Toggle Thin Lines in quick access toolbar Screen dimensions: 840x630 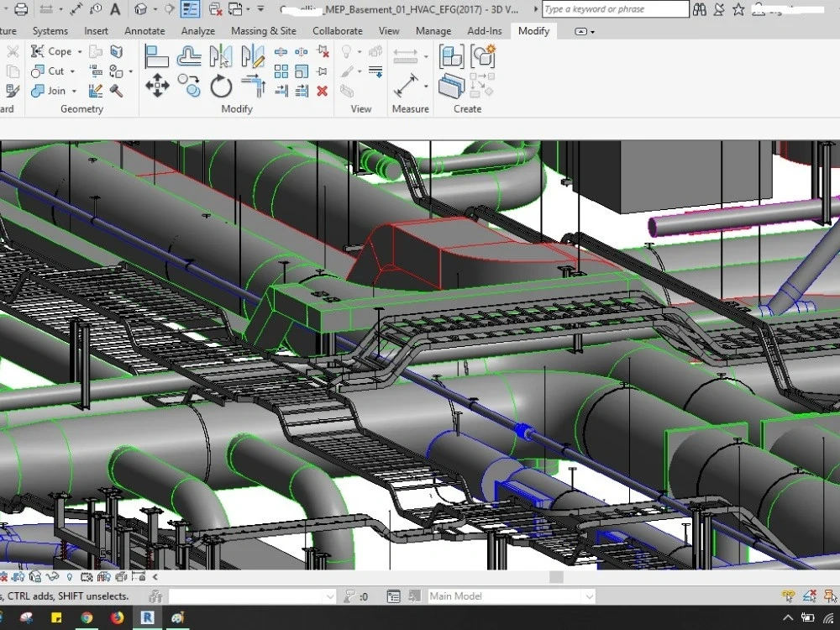point(190,9)
